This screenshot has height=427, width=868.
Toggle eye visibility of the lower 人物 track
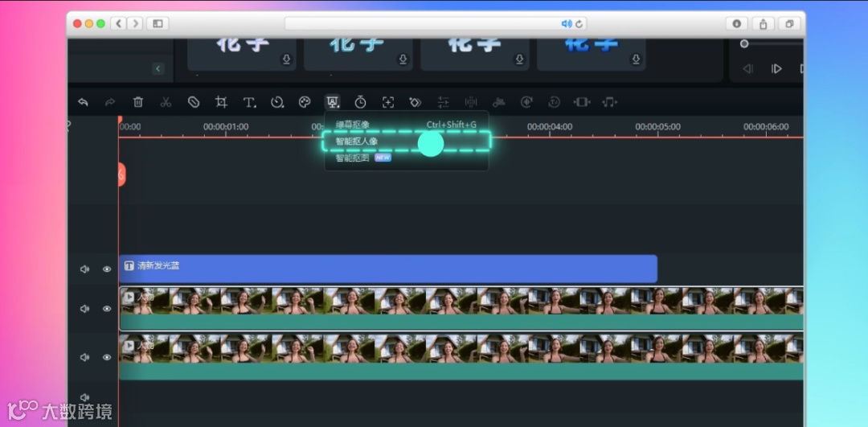(x=107, y=358)
